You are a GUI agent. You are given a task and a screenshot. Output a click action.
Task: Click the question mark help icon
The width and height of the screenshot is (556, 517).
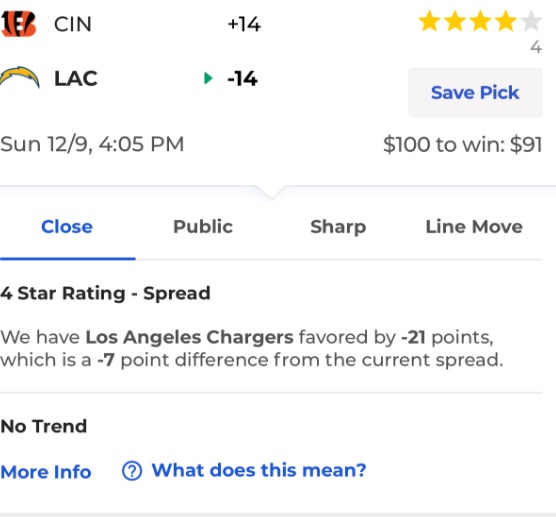132,471
